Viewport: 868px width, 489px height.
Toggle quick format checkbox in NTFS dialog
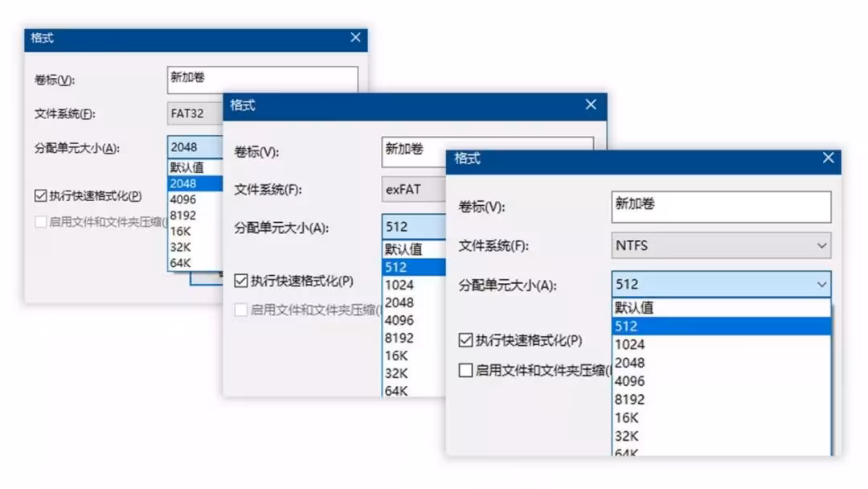[x=465, y=340]
